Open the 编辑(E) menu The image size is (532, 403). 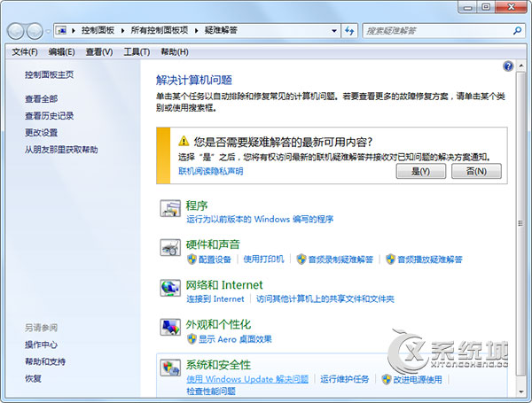pos(61,52)
